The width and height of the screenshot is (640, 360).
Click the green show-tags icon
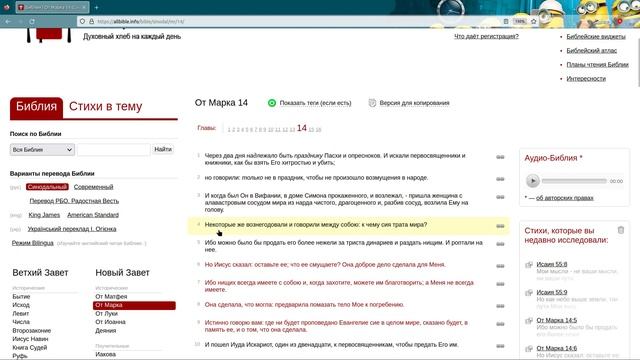[272, 103]
